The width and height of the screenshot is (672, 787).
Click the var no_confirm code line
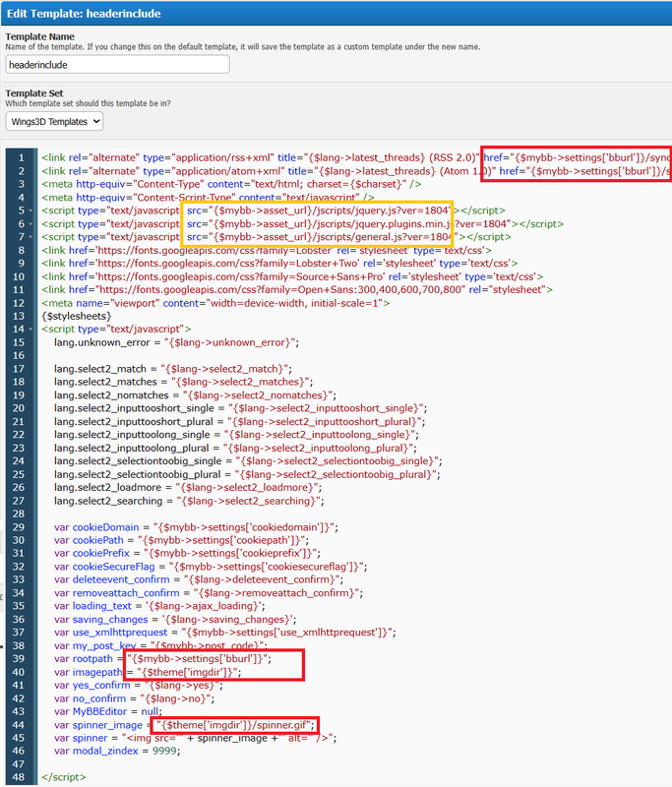click(x=135, y=698)
